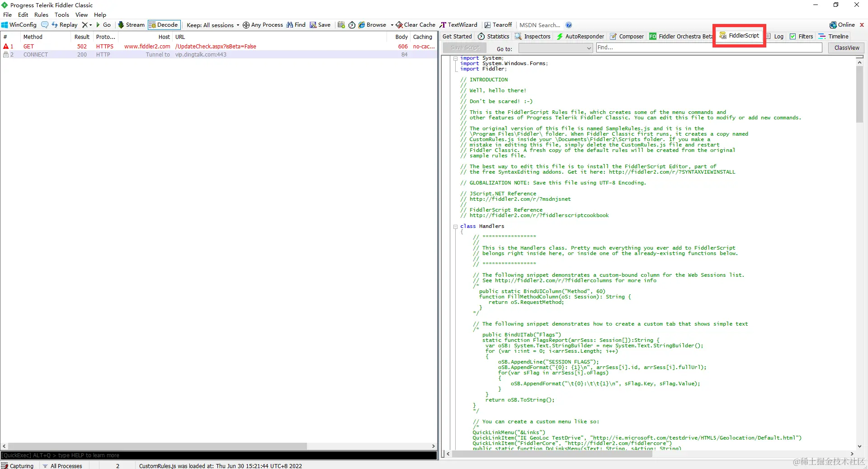Click the Find... script search field
The width and height of the screenshot is (868, 469).
coord(708,47)
